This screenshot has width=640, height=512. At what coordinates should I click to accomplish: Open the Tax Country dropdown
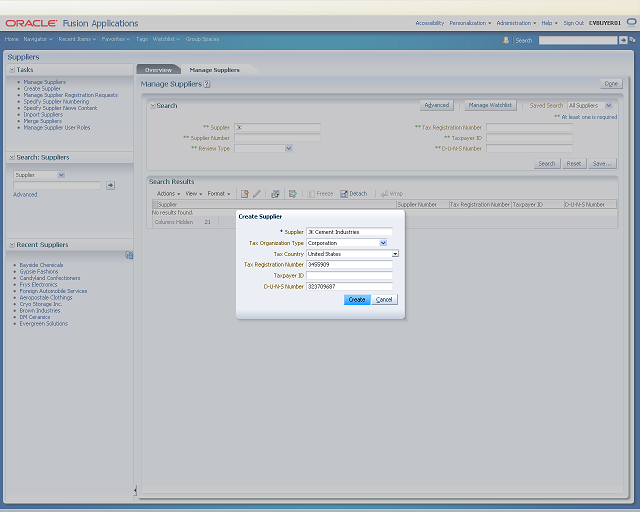coord(395,254)
